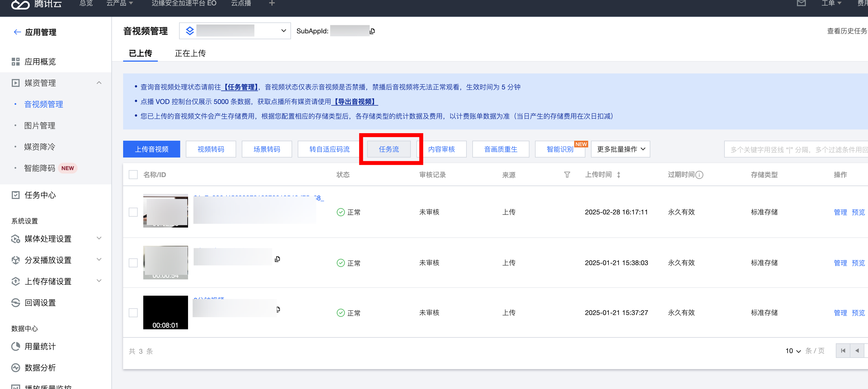The image size is (868, 389).
Task: Select the checkbox for the 00:08:01 video
Action: click(133, 312)
